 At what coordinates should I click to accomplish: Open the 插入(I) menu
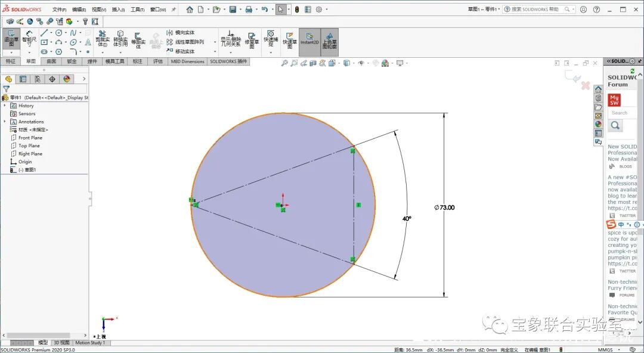click(x=118, y=10)
